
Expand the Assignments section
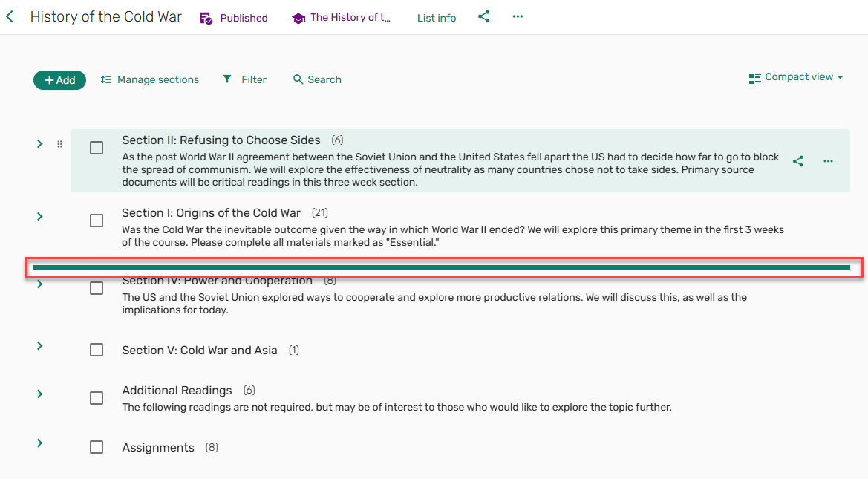pos(40,443)
